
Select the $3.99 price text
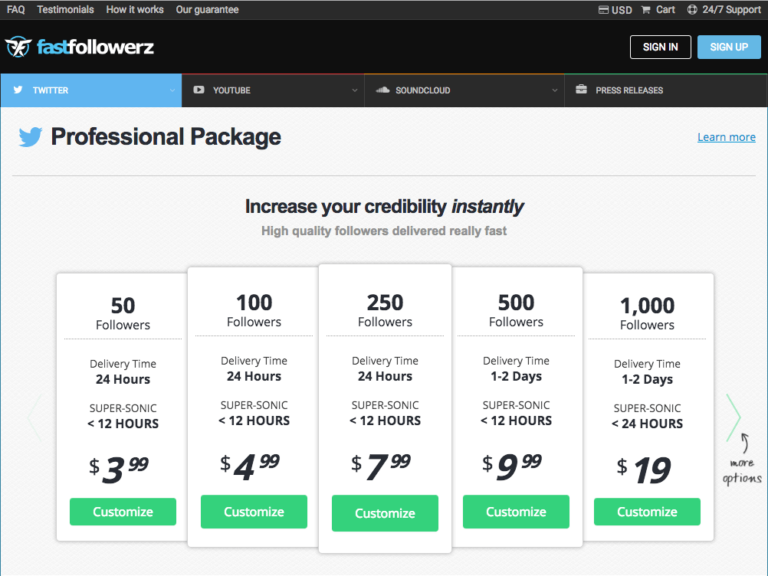tap(119, 470)
